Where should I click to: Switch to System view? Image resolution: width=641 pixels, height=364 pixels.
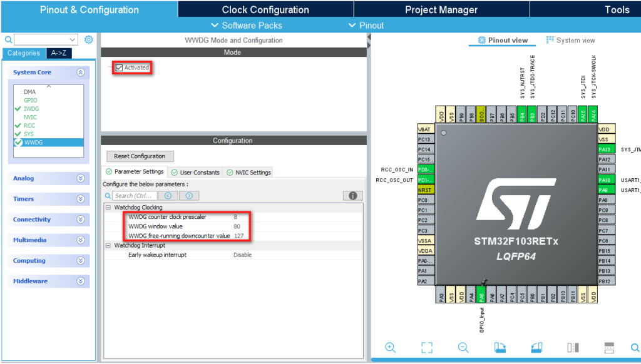pyautogui.click(x=571, y=40)
